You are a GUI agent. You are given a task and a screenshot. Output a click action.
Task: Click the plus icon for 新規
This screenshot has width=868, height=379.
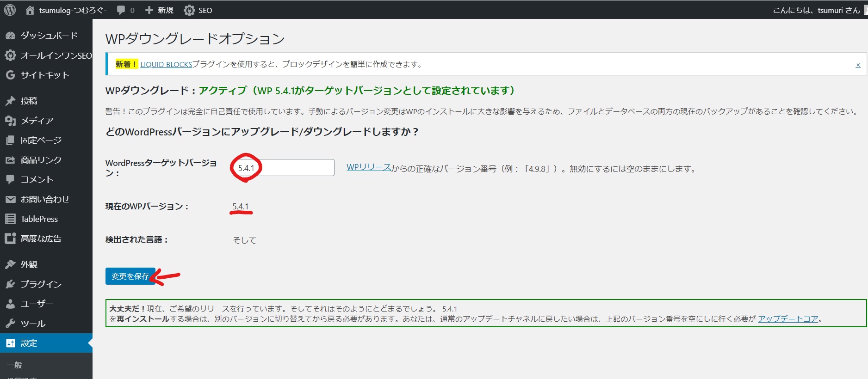coord(149,10)
